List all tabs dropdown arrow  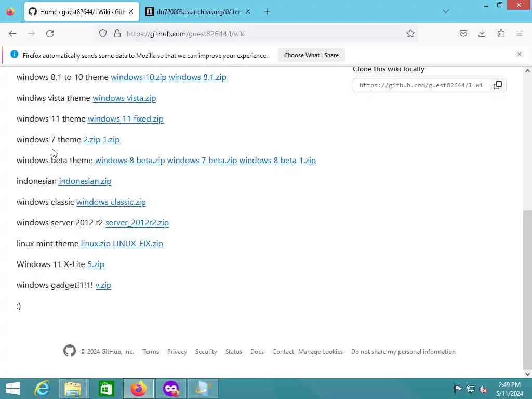coord(446,11)
